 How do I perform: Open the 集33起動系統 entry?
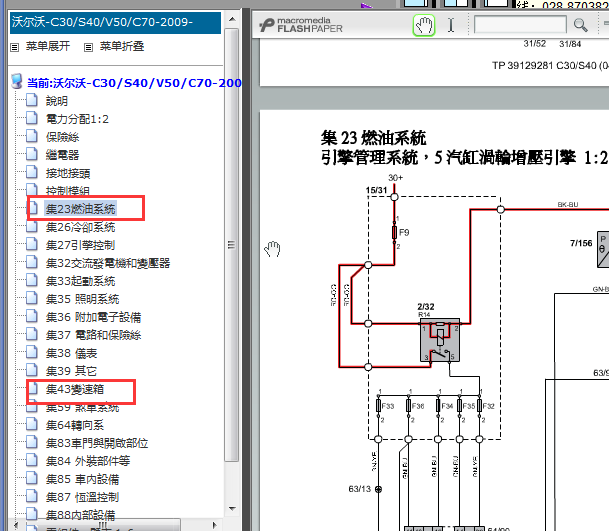tap(80, 281)
